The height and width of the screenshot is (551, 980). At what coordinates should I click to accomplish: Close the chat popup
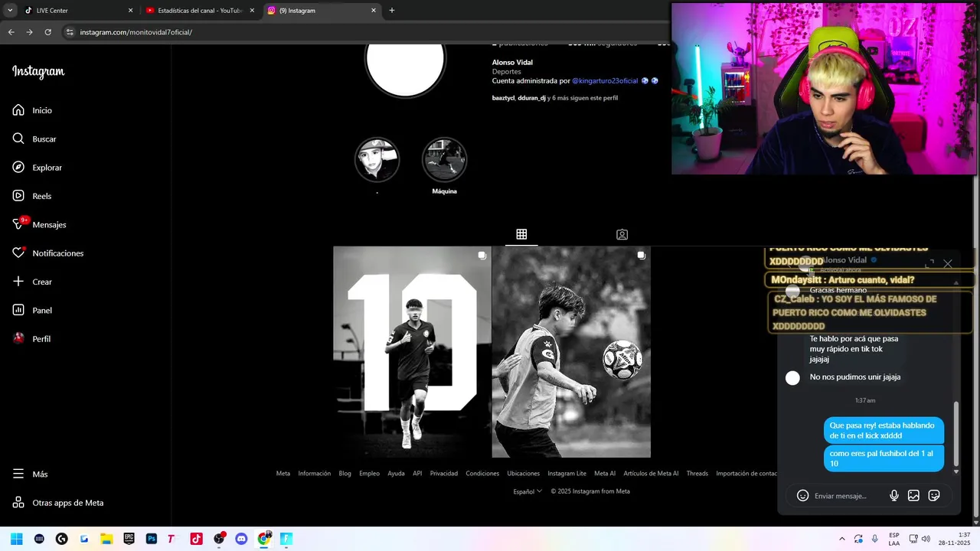948,264
